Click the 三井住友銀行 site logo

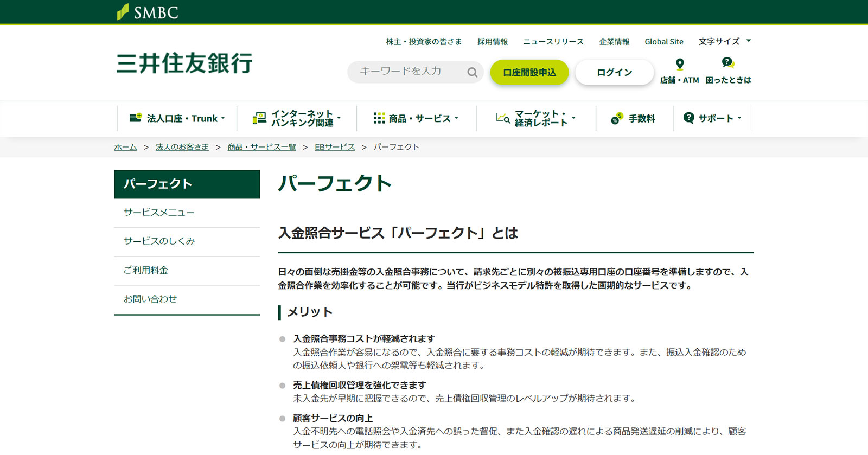tap(184, 63)
